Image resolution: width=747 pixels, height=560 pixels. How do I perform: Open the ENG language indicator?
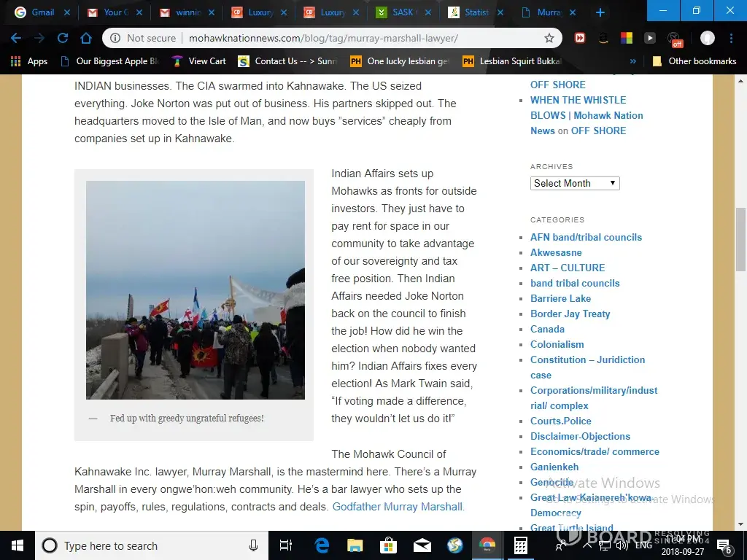coord(643,545)
